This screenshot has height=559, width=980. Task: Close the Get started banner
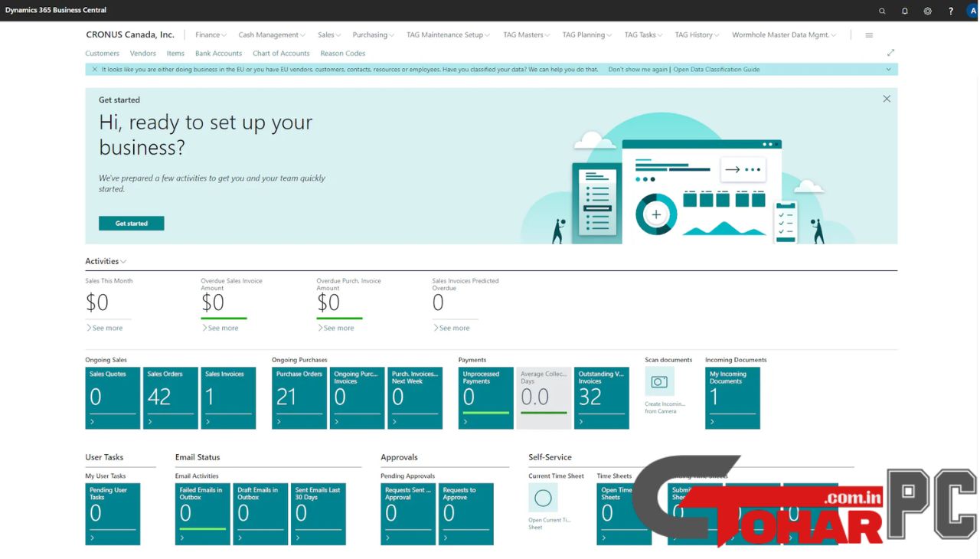(x=887, y=99)
